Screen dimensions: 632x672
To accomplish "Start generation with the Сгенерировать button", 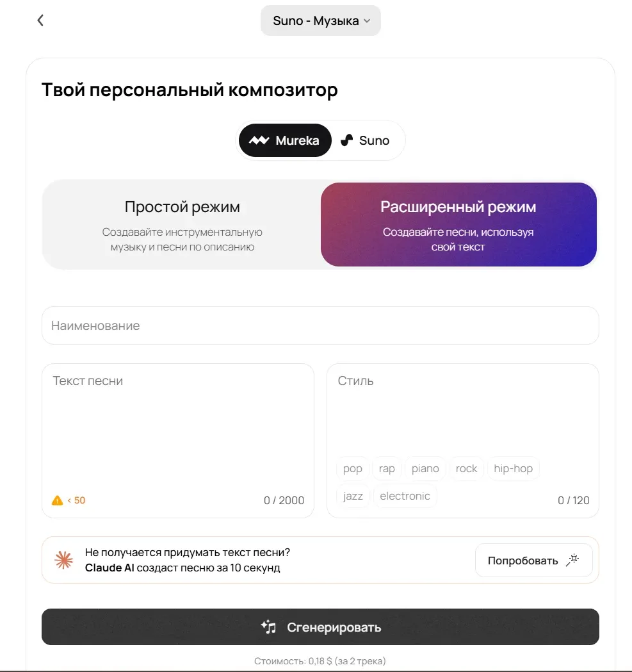I will point(320,627).
